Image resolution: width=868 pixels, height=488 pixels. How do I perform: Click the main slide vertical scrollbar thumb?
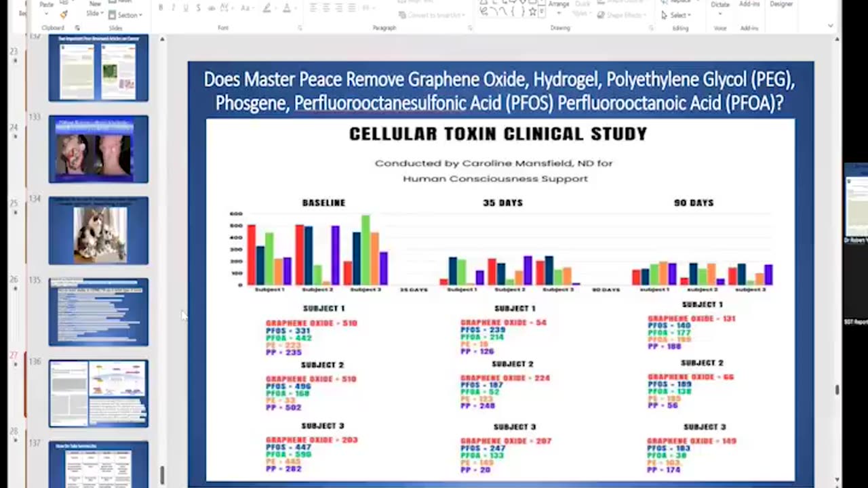(837, 389)
